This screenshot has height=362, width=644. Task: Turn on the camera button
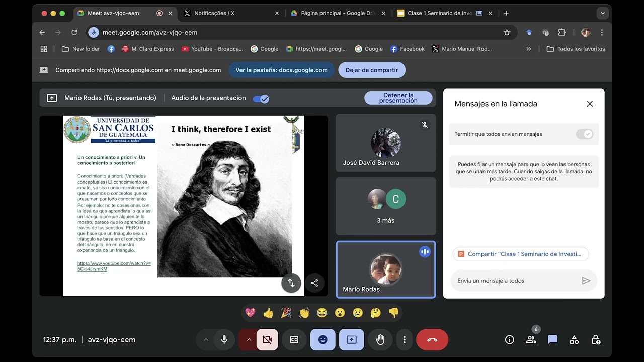pyautogui.click(x=267, y=340)
